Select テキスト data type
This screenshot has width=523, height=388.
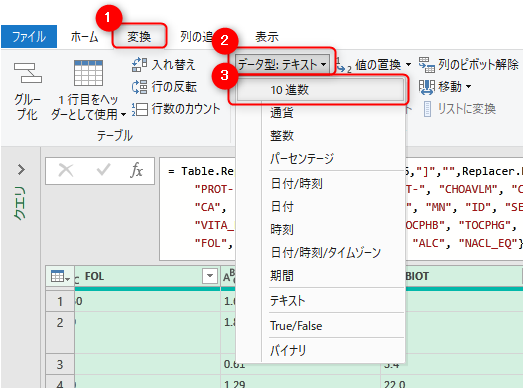tap(320, 301)
